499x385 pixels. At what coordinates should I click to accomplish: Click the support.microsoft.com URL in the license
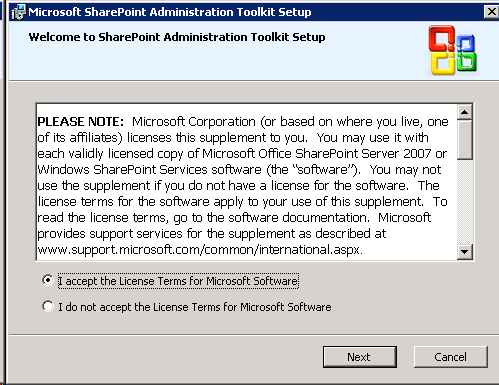click(200, 250)
